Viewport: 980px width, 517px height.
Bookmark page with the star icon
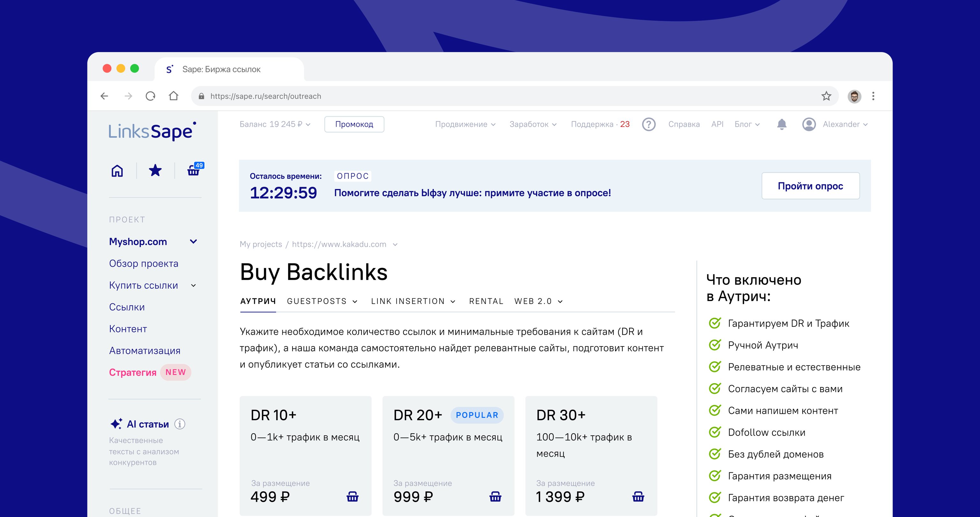coord(826,96)
